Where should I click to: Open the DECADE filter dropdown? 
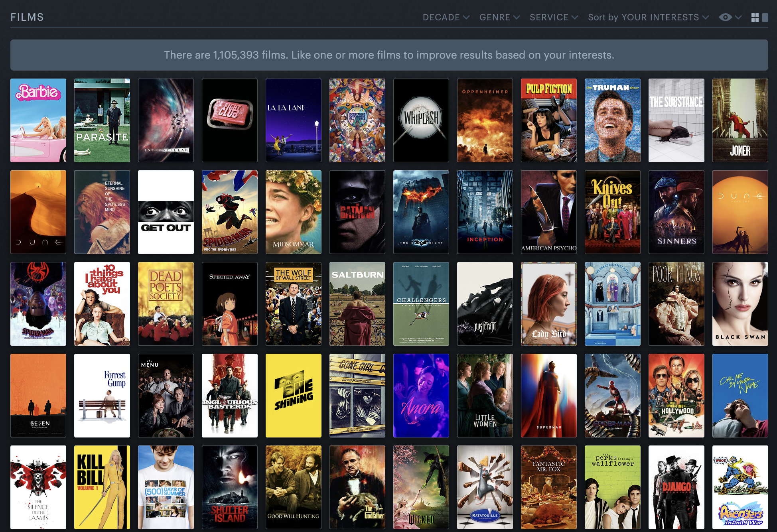pyautogui.click(x=446, y=17)
